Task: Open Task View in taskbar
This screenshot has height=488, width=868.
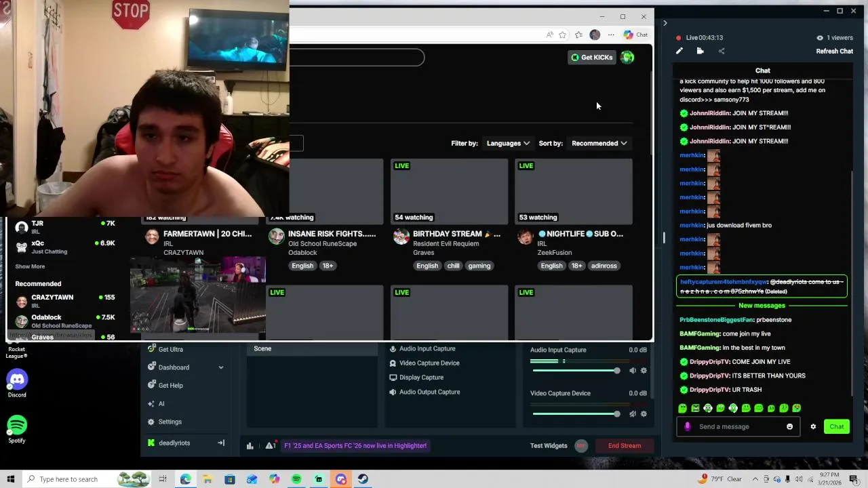Action: tap(163, 479)
